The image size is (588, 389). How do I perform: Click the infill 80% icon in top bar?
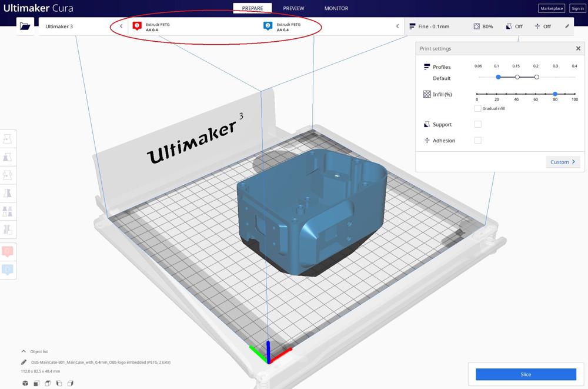[x=477, y=26]
